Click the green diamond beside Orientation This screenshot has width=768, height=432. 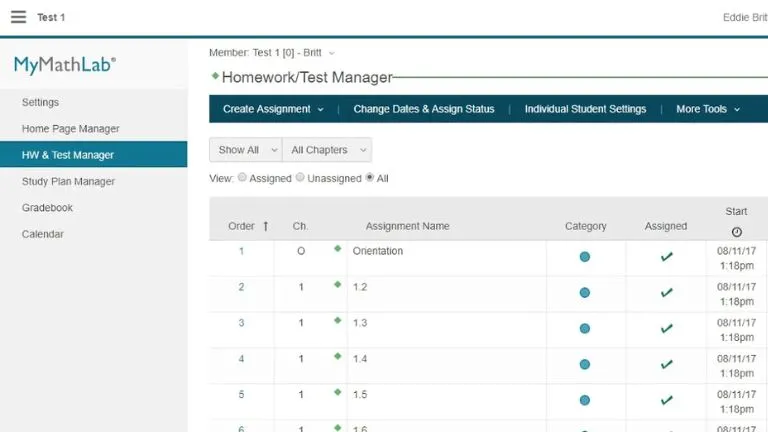pyautogui.click(x=337, y=249)
